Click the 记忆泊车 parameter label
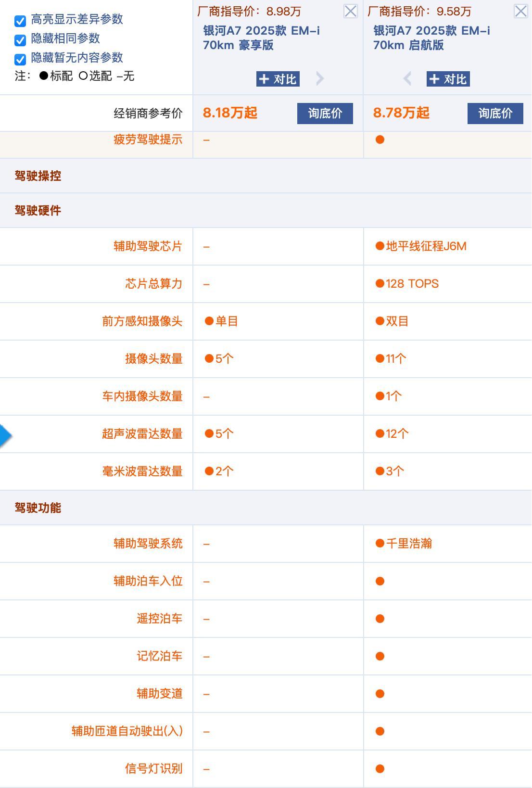Viewport: 532px width, 788px height. click(x=160, y=656)
